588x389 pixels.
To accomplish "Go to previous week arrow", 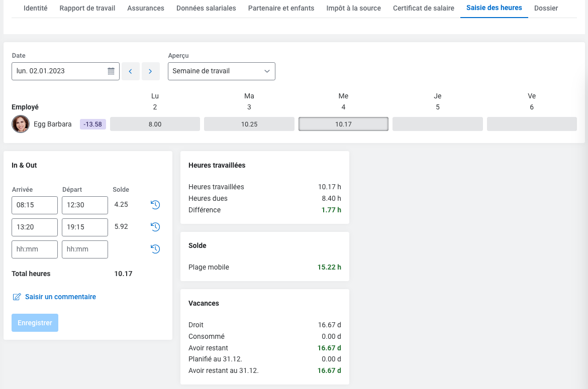I will click(x=131, y=71).
